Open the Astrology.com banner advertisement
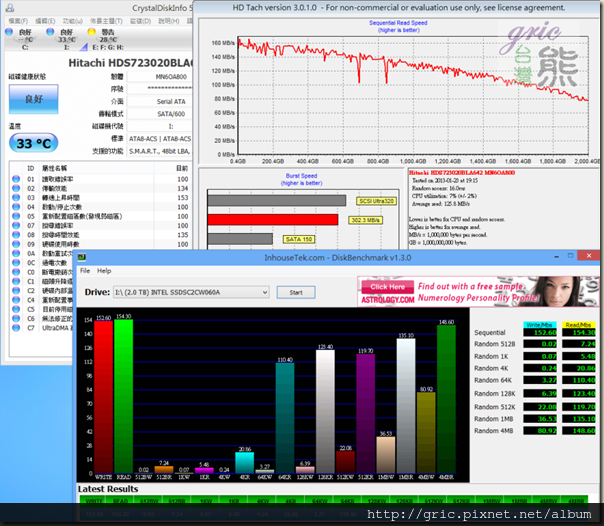The width and height of the screenshot is (604, 526). [478, 291]
